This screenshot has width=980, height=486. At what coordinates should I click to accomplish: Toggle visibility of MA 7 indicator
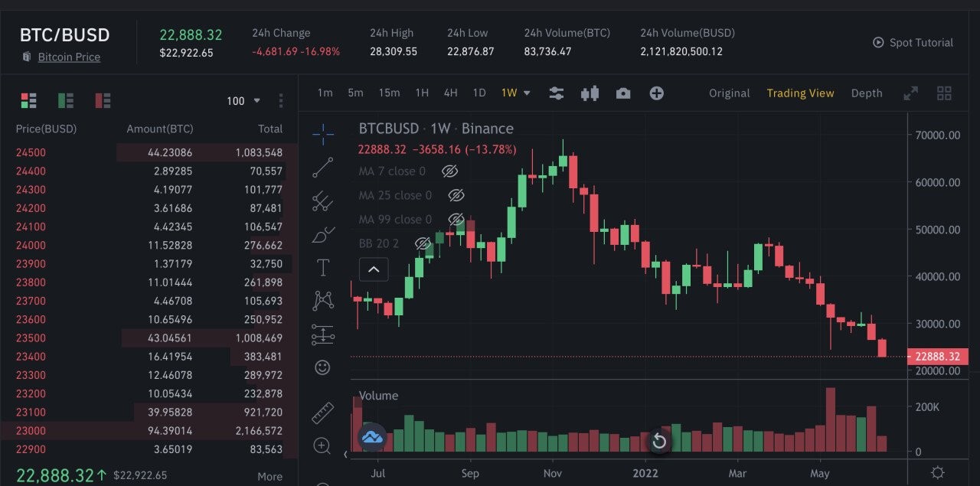point(449,171)
